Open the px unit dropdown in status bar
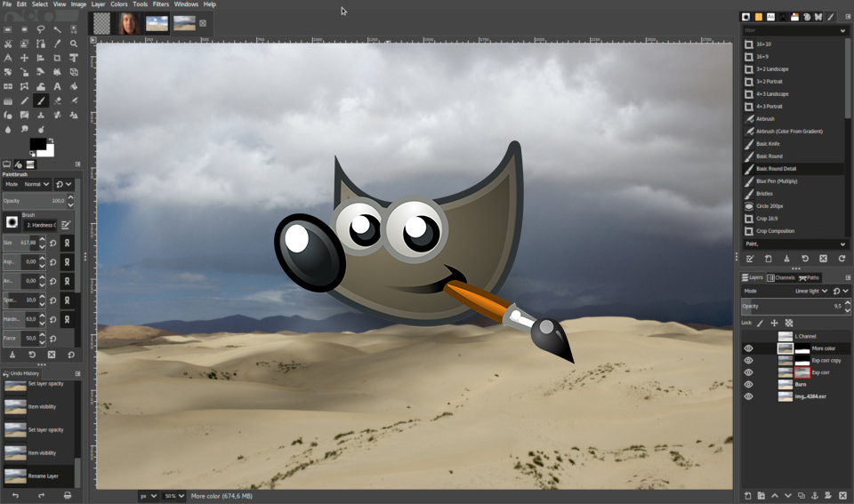Screen dimensions: 854x504 pyautogui.click(x=148, y=496)
